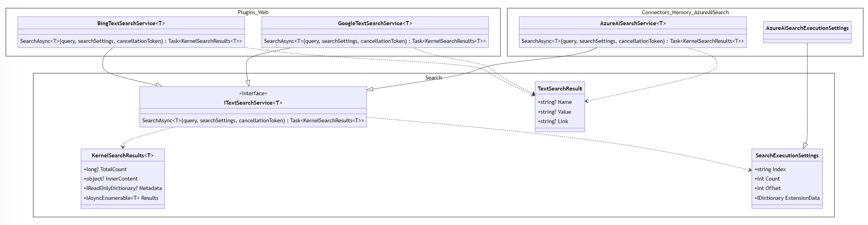Select the +long? TotalCount attribute
This screenshot has height=225, width=868.
(105, 169)
